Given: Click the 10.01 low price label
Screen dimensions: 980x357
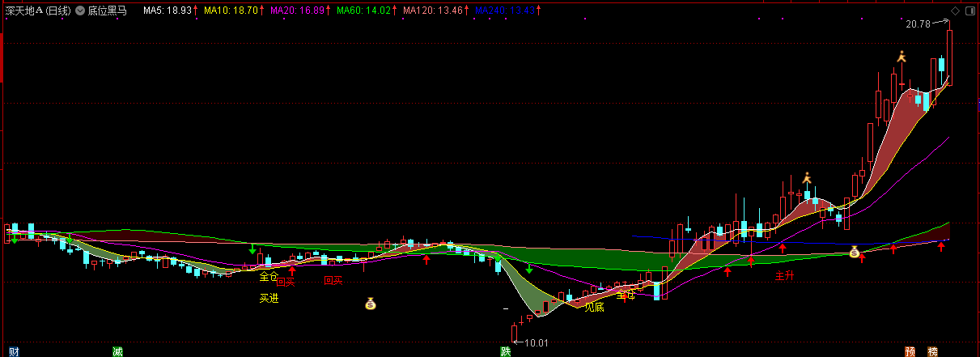Looking at the screenshot, I should [537, 343].
